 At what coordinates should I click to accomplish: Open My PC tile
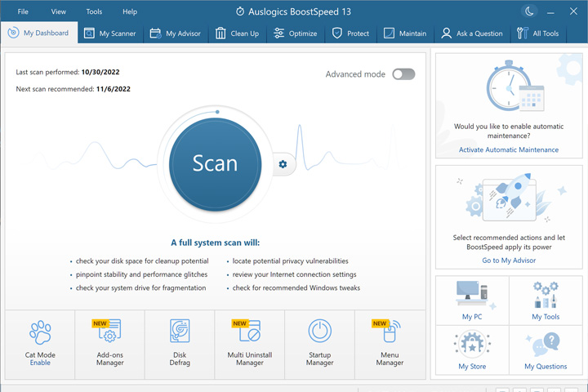472,301
